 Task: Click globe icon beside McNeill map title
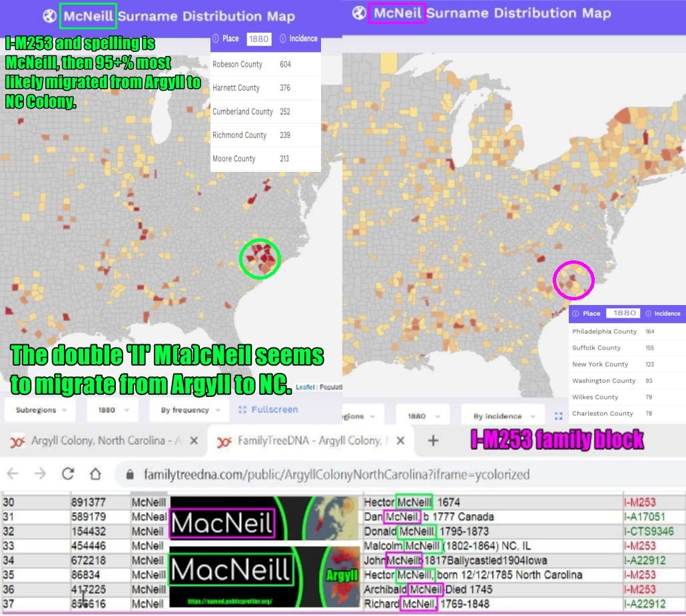coord(49,16)
